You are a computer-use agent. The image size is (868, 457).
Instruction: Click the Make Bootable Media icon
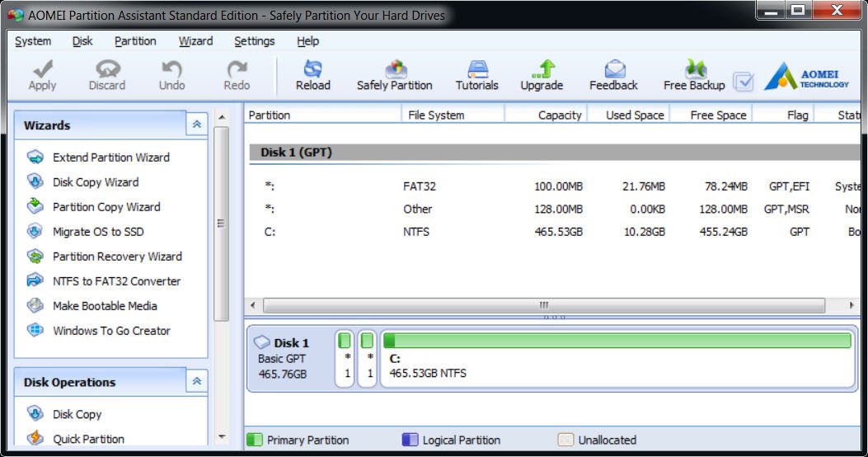(x=35, y=305)
